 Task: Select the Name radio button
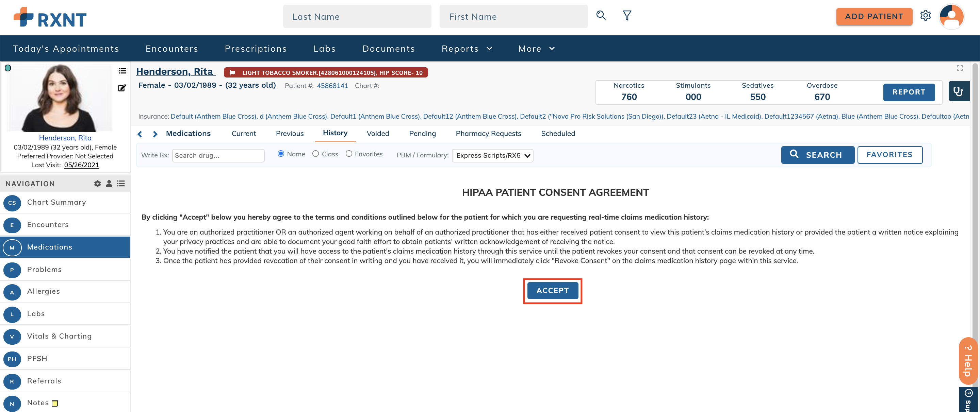pyautogui.click(x=281, y=154)
